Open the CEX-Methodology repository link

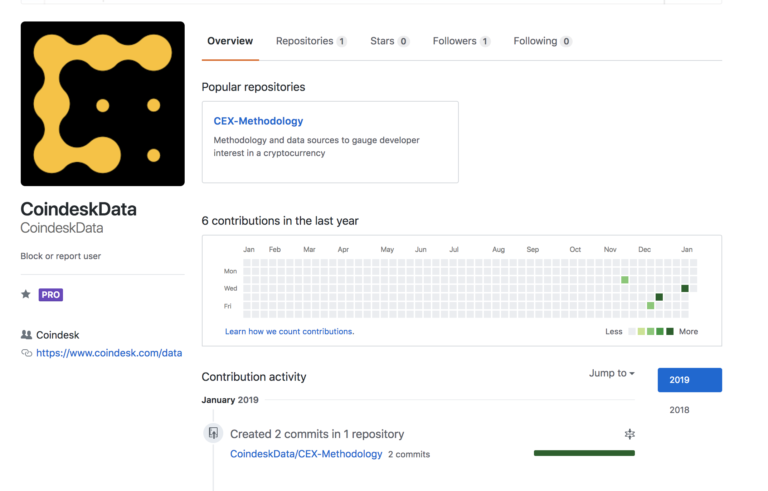[x=258, y=121]
